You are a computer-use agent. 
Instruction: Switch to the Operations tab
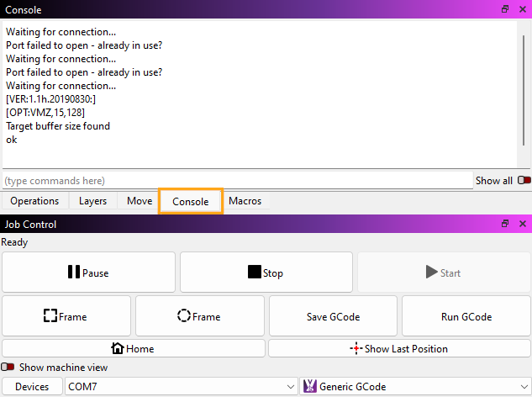34,201
